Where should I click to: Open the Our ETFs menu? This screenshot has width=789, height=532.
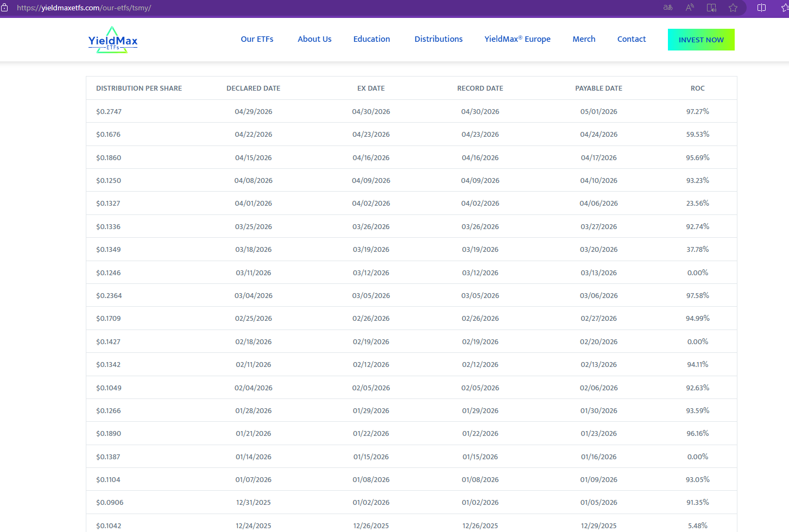[257, 39]
